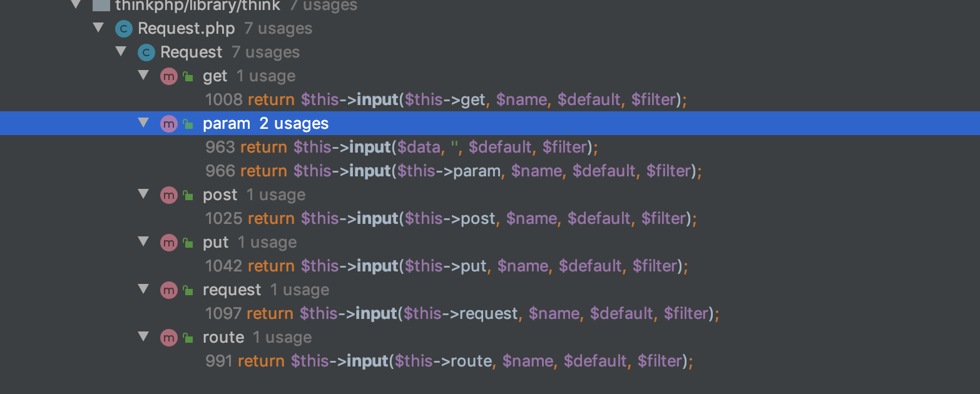Select the method icon beside get

(x=168, y=76)
